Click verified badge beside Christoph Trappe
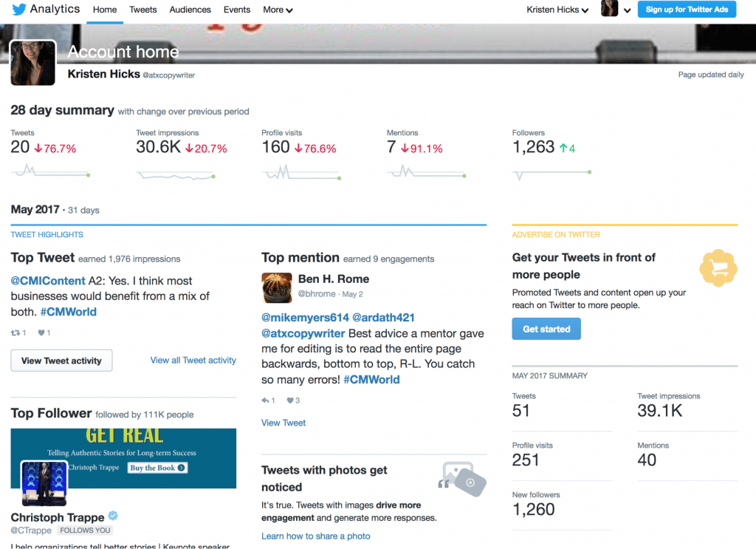This screenshot has height=549, width=756. click(x=113, y=516)
